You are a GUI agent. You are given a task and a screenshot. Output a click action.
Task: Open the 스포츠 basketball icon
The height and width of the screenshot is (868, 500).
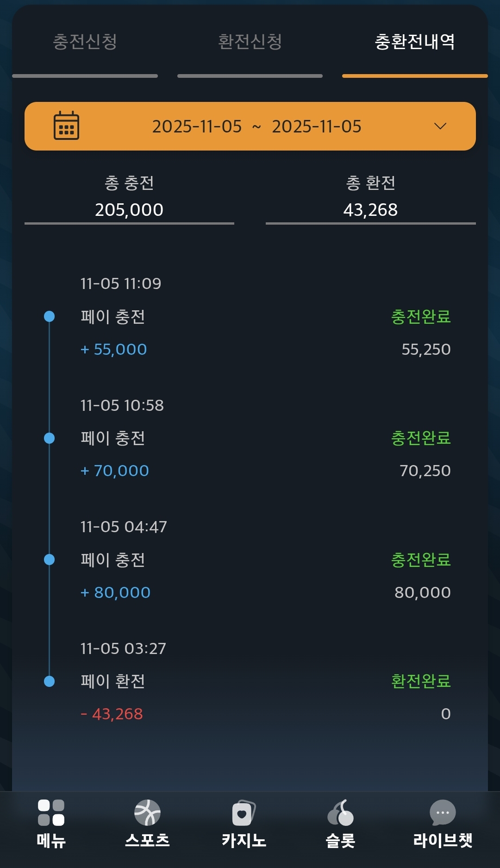[x=147, y=813]
